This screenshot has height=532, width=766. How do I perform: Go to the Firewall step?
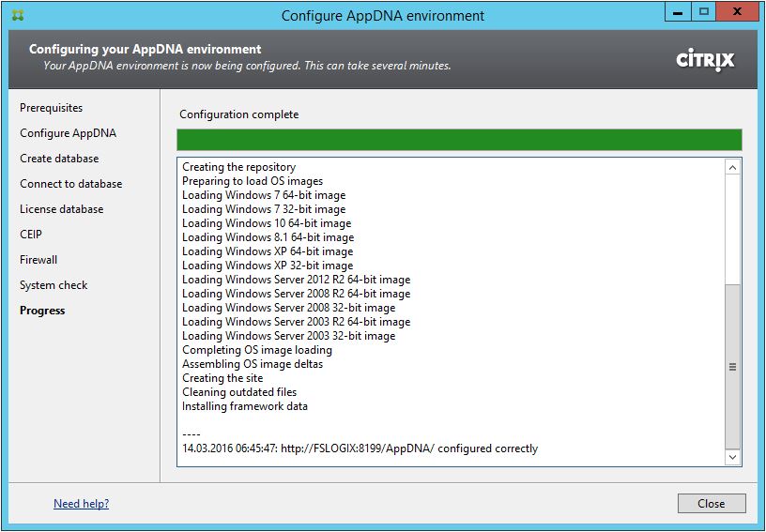pyautogui.click(x=38, y=260)
